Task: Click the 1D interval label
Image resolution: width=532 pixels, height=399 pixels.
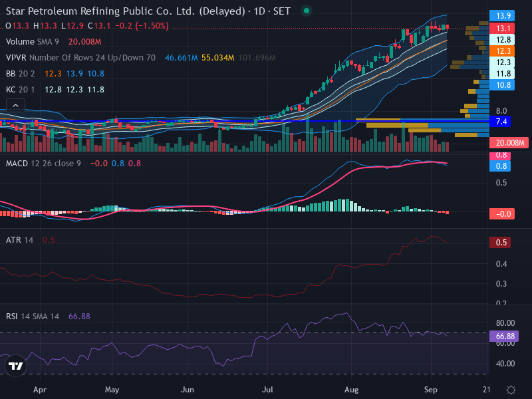Action: pos(259,11)
